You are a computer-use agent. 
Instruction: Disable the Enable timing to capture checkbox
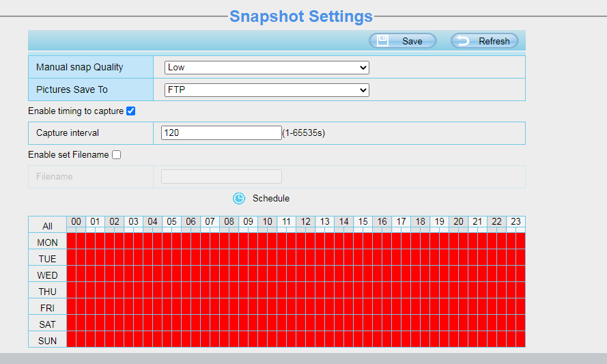(x=131, y=111)
